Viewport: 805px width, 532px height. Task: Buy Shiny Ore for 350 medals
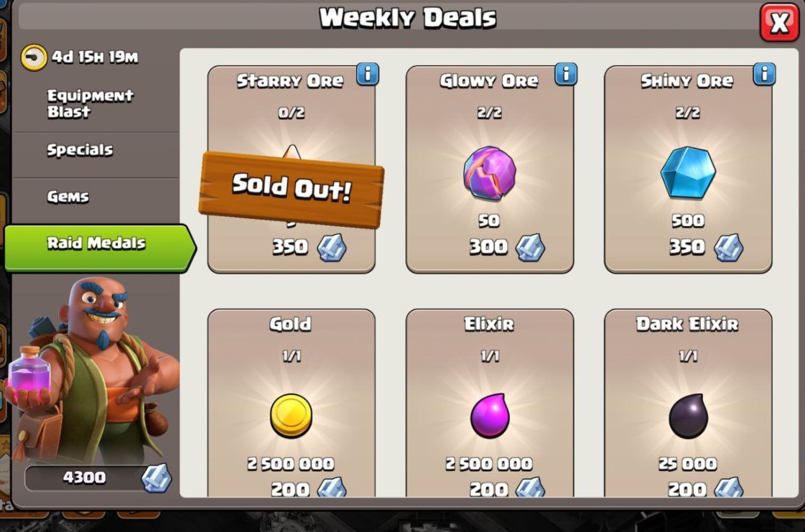pyautogui.click(x=688, y=169)
